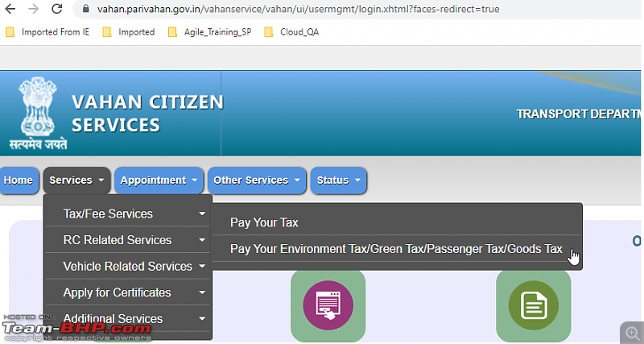
Task: Click VAHAN CITIZEN SERVICES title
Action: pyautogui.click(x=147, y=114)
